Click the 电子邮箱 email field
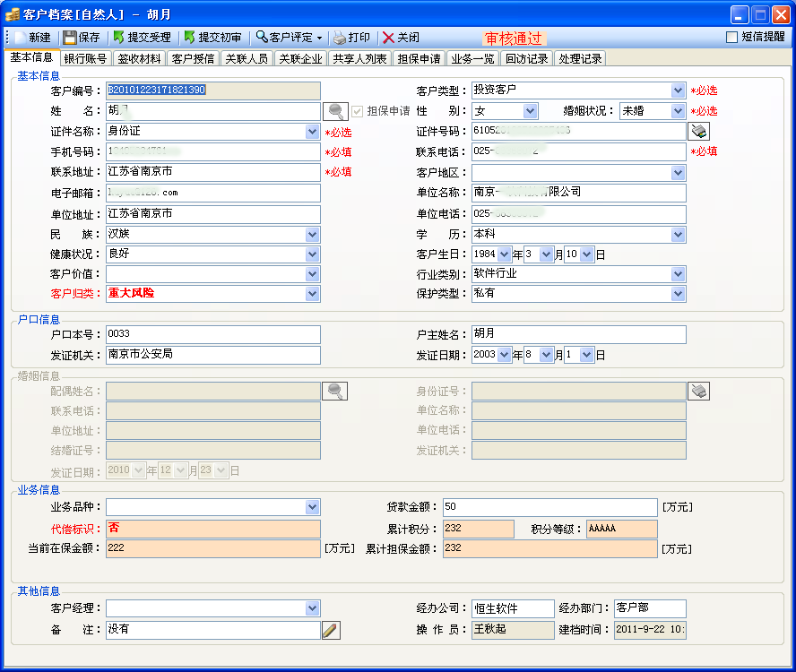796x672 pixels. (x=213, y=194)
